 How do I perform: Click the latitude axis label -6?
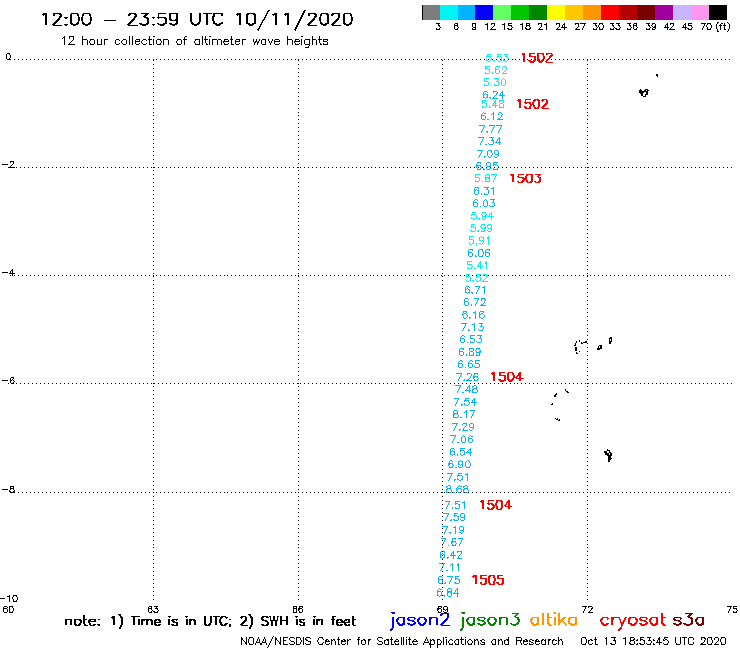point(8,380)
